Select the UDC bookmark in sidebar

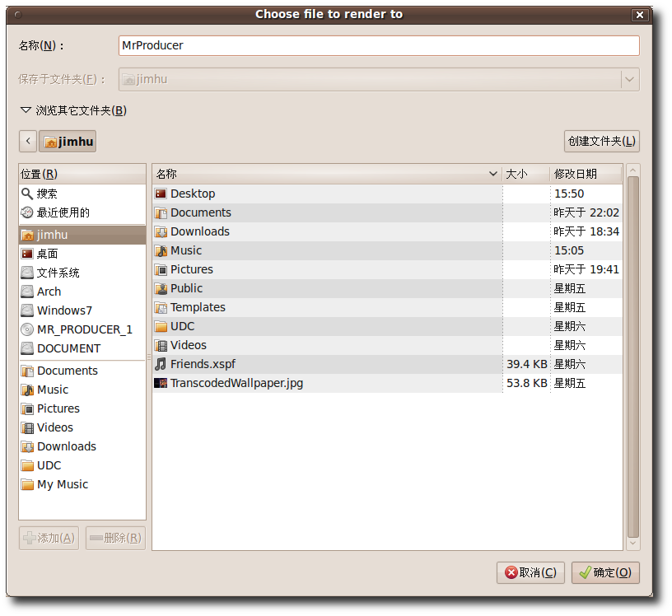point(82,465)
